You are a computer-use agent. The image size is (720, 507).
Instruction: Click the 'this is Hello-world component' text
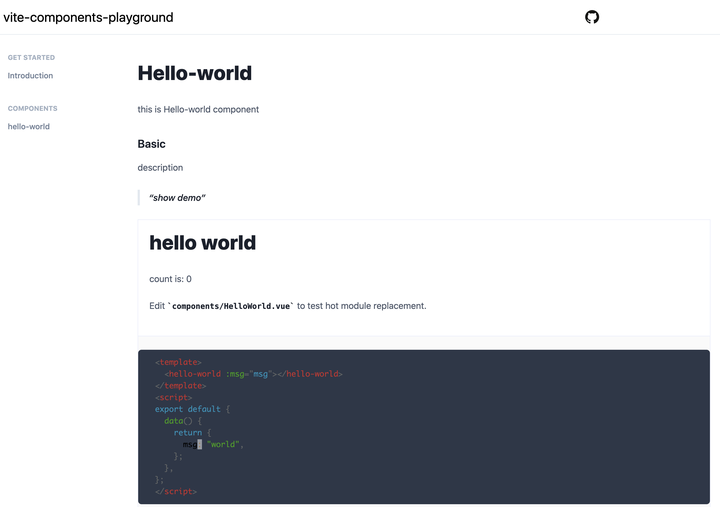(x=198, y=109)
